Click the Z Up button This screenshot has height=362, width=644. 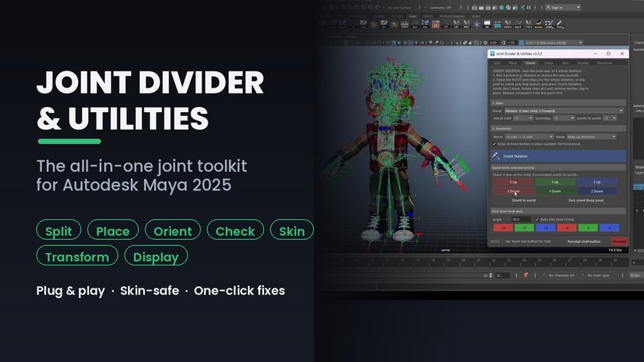tap(597, 182)
